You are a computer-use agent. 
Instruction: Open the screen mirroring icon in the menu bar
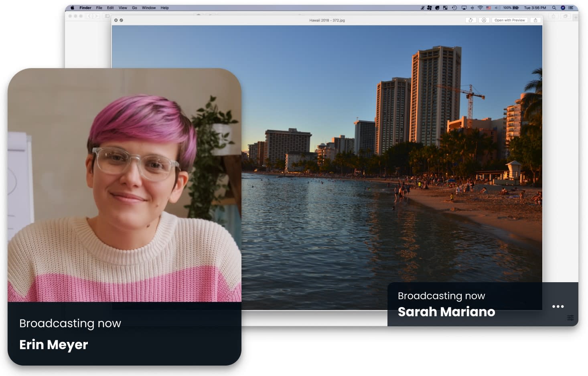point(464,8)
